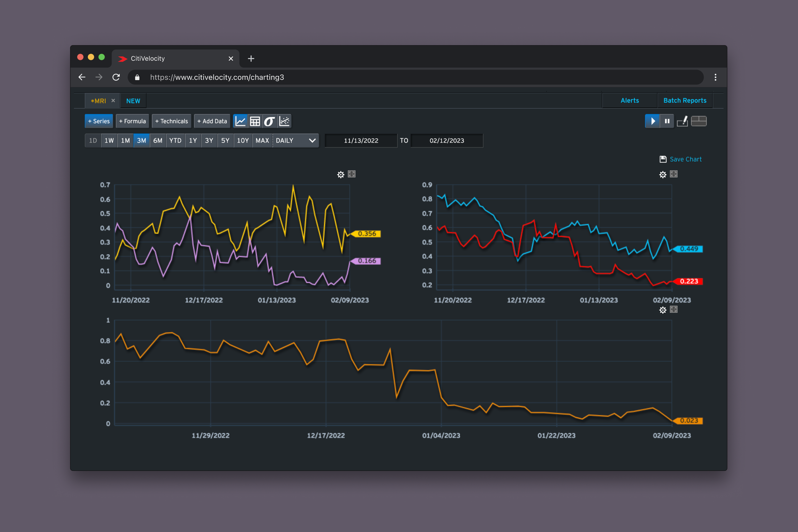
Task: Open the Batch Reports tab
Action: [685, 101]
